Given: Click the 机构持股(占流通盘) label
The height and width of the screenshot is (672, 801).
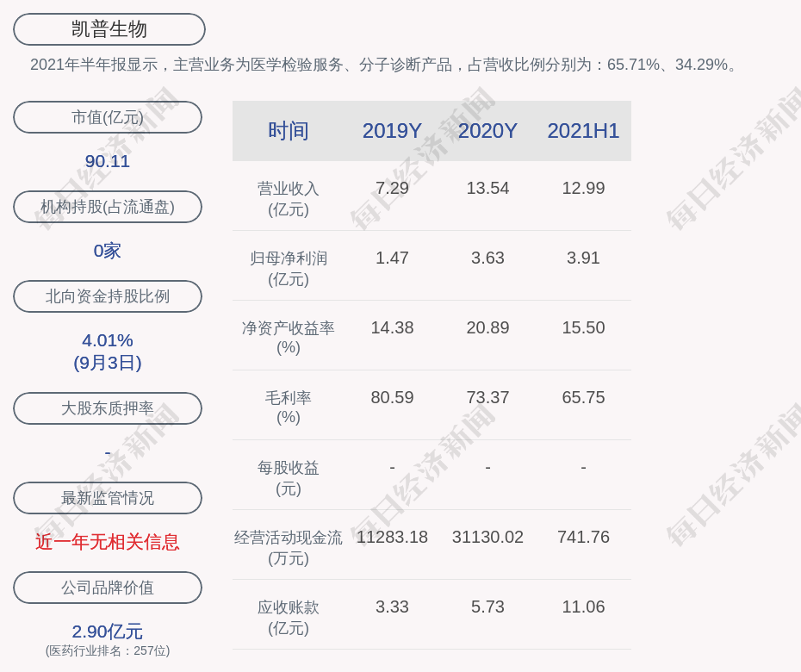Looking at the screenshot, I should (108, 207).
